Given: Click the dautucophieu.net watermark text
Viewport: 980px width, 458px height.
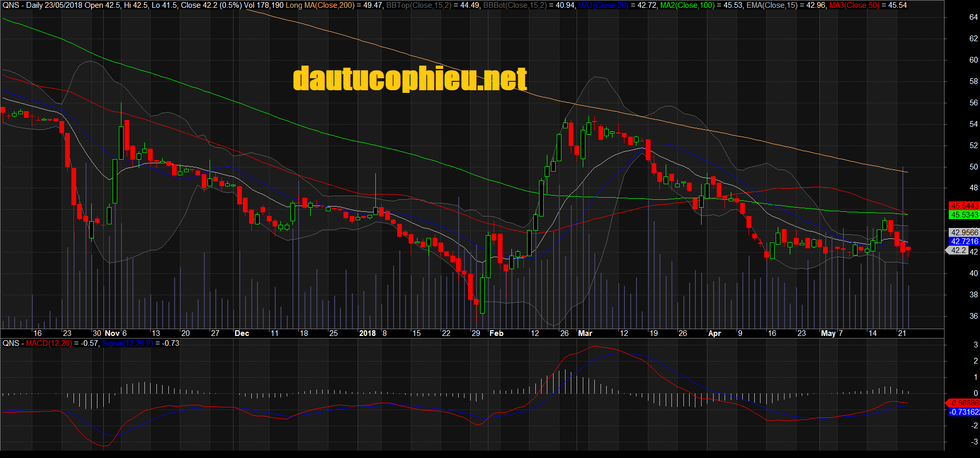Looking at the screenshot, I should click(410, 79).
